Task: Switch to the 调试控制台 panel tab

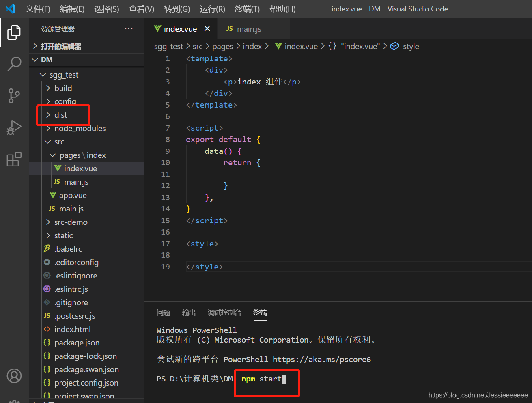Action: tap(224, 312)
